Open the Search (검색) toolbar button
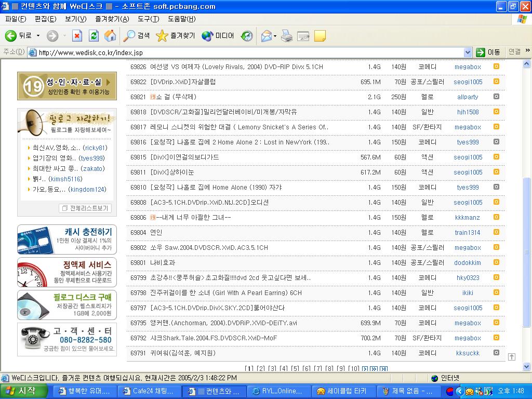The image size is (532, 399). pyautogui.click(x=137, y=36)
